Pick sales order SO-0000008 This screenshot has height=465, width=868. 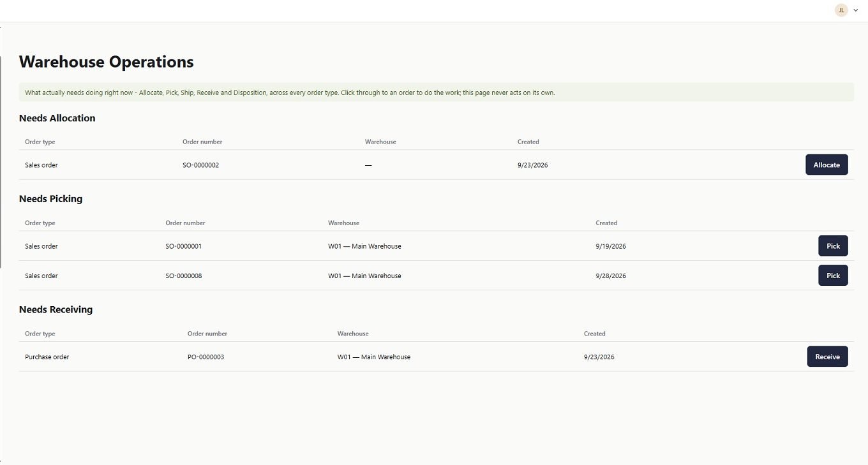[833, 276]
